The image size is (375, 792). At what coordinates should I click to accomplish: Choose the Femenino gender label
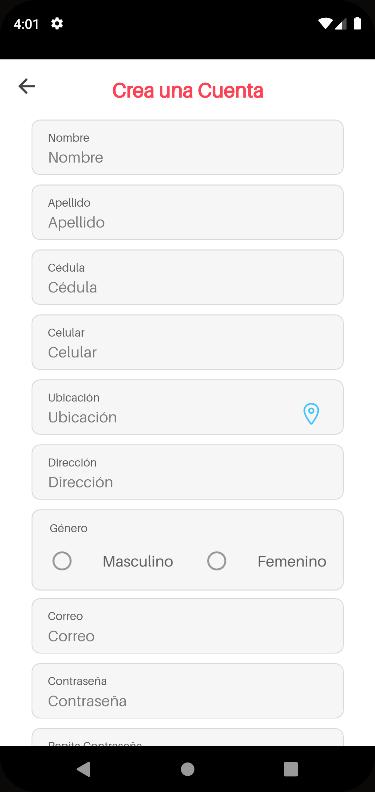click(x=292, y=562)
